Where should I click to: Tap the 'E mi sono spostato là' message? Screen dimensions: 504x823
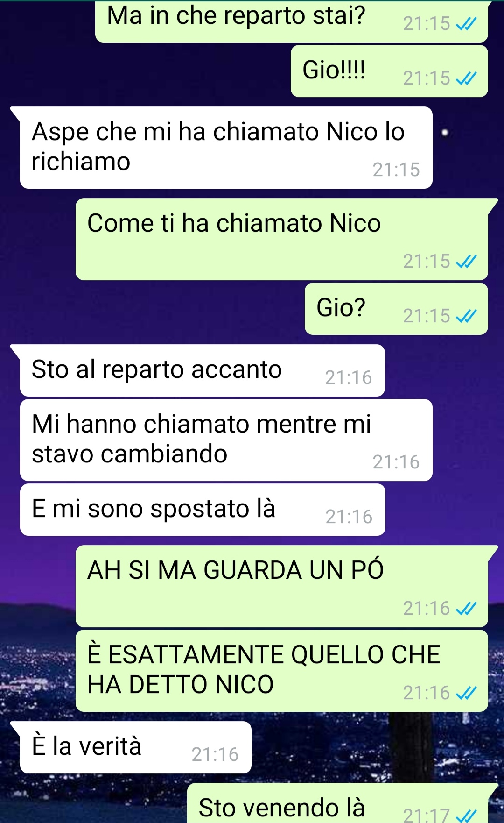(x=203, y=510)
